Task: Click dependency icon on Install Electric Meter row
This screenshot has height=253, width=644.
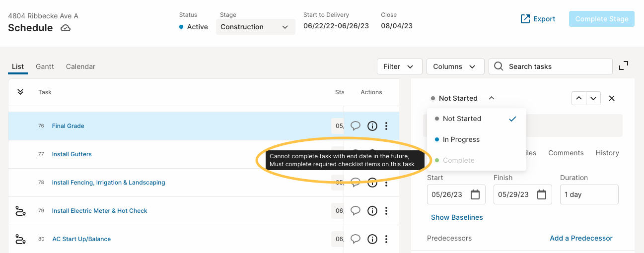Action: pos(20,211)
